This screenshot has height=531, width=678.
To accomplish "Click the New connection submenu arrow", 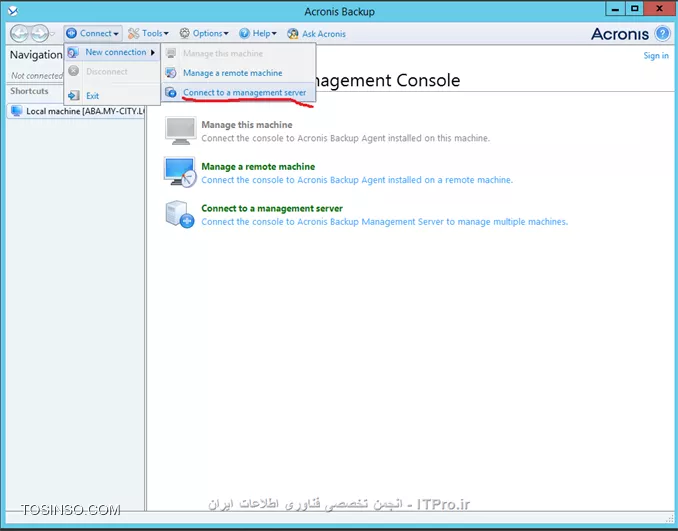I will click(x=153, y=52).
